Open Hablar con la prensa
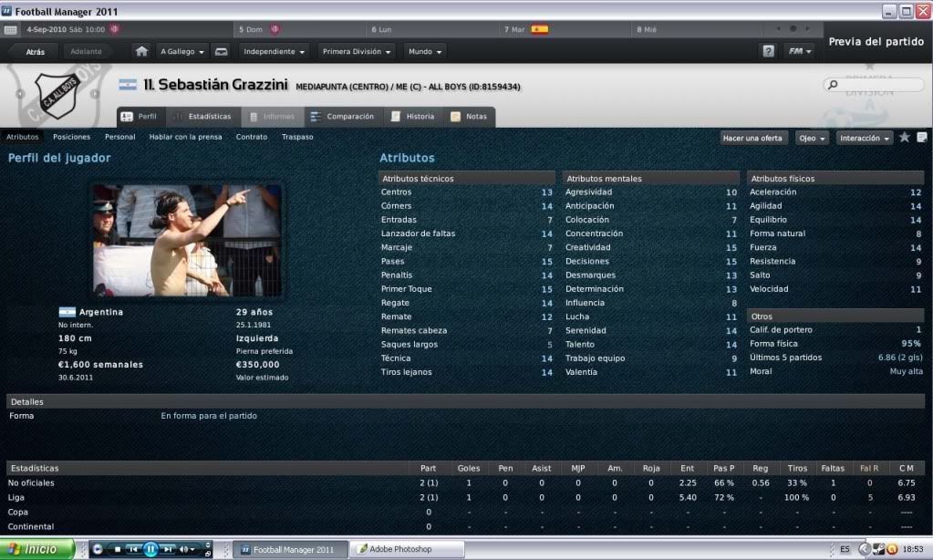 [x=186, y=137]
